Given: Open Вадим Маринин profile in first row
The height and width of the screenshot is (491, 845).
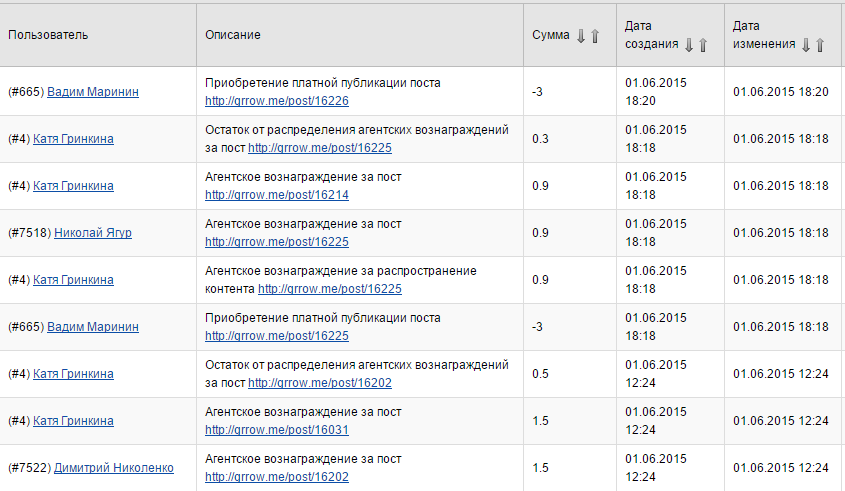Looking at the screenshot, I should [x=93, y=92].
